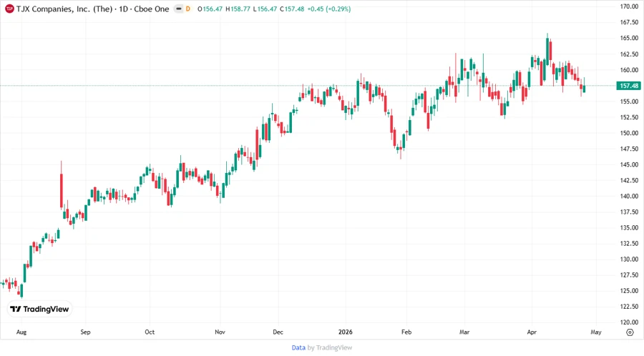Click the May label on time axis
This screenshot has width=644, height=356.
point(596,332)
